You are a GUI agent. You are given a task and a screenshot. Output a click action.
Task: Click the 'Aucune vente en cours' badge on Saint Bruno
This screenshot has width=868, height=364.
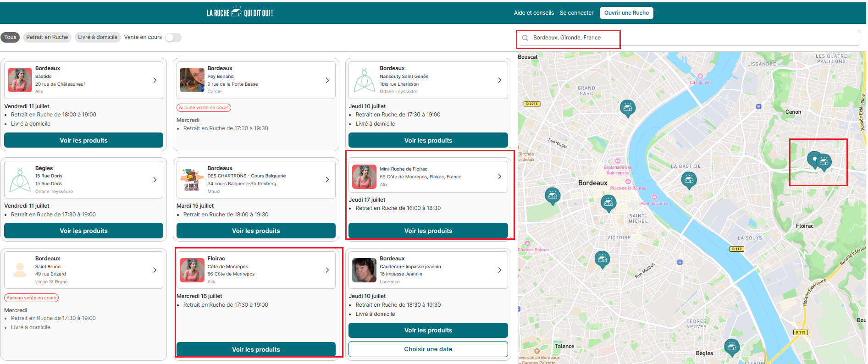(32, 298)
